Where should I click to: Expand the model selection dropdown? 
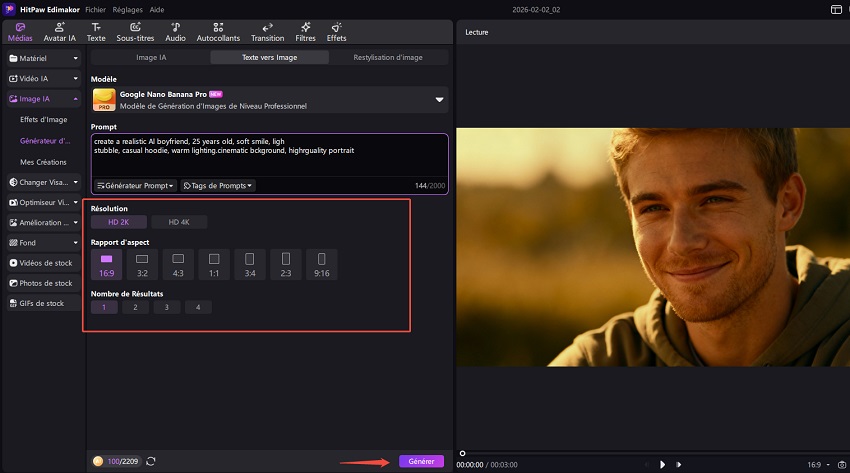pyautogui.click(x=438, y=100)
